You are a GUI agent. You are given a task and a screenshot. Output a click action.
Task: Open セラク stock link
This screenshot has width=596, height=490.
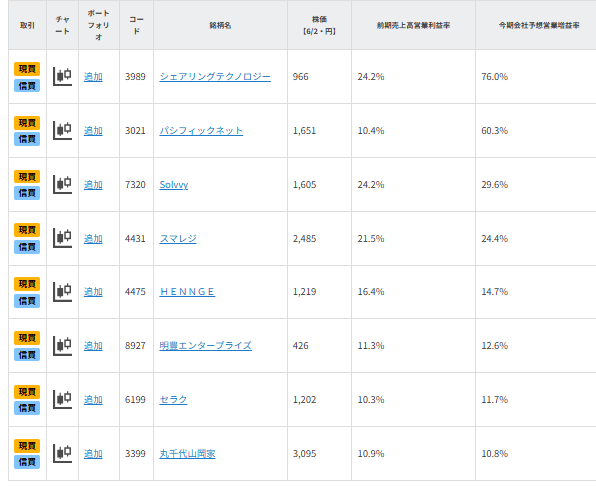[x=173, y=400]
